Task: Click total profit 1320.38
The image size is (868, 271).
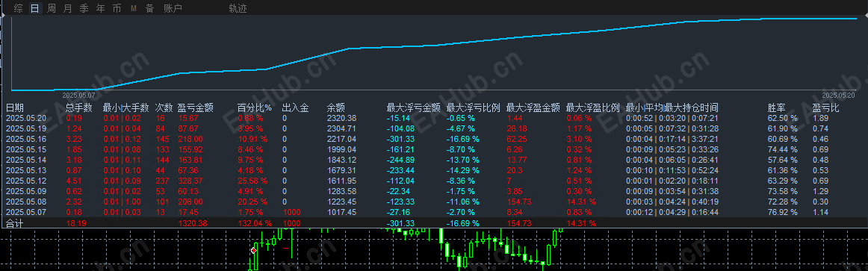Action: (192, 223)
